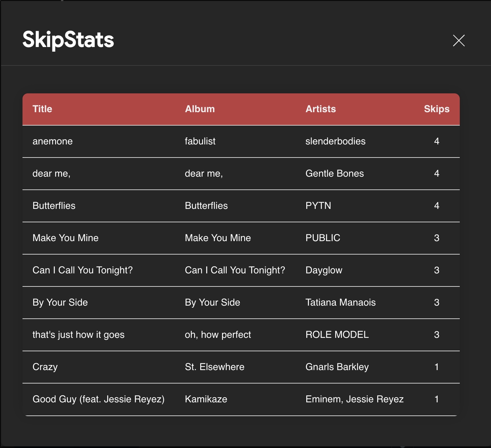Screen dimensions: 491x448
Task: Select the dear me, song title
Action: click(x=51, y=173)
